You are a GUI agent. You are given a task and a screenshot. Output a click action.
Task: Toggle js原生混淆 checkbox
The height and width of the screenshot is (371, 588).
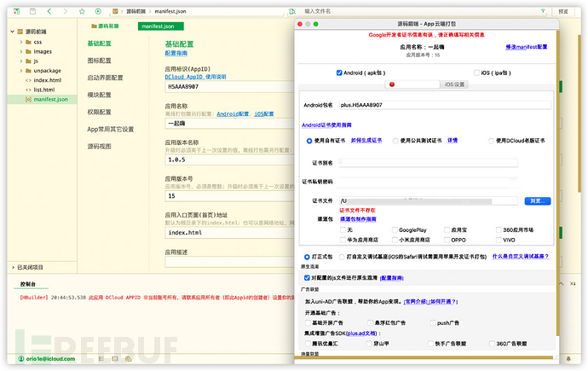point(307,278)
